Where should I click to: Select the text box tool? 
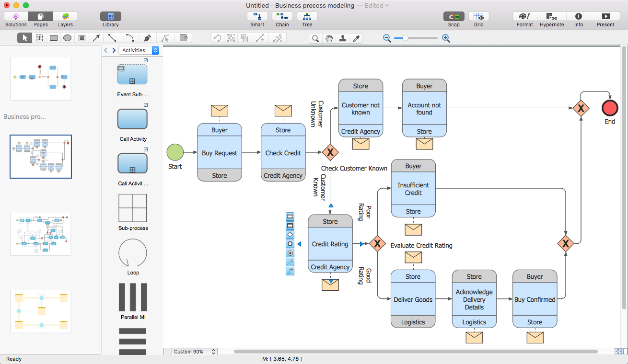coord(39,38)
